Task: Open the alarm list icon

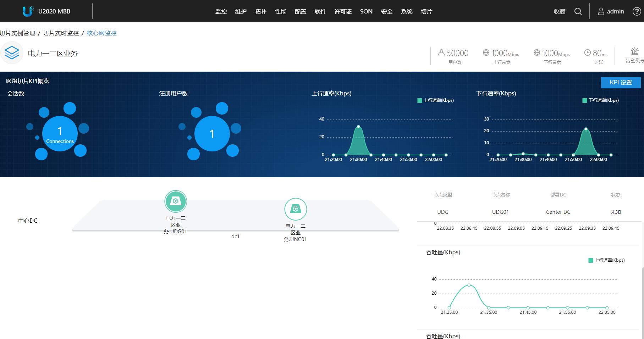Action: (634, 52)
